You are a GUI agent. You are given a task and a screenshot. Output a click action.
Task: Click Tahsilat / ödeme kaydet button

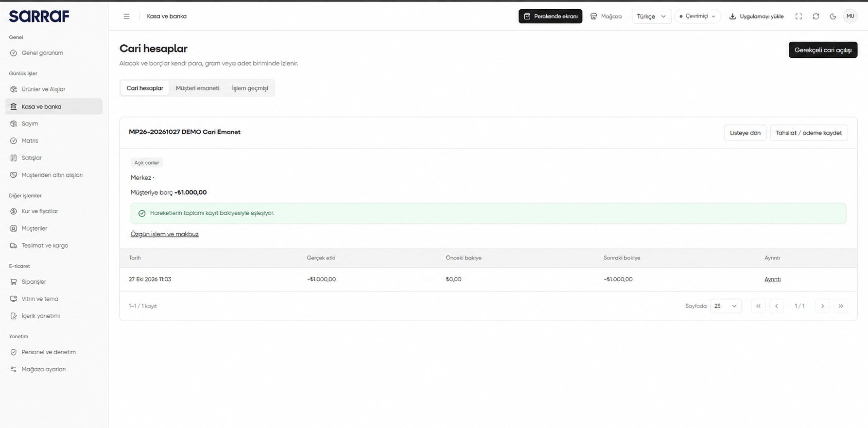pyautogui.click(x=809, y=133)
